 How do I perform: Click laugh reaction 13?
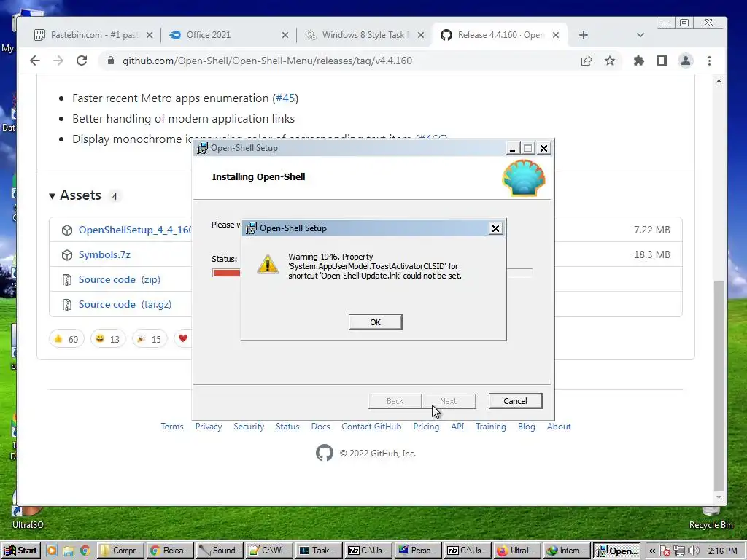pyautogui.click(x=108, y=339)
